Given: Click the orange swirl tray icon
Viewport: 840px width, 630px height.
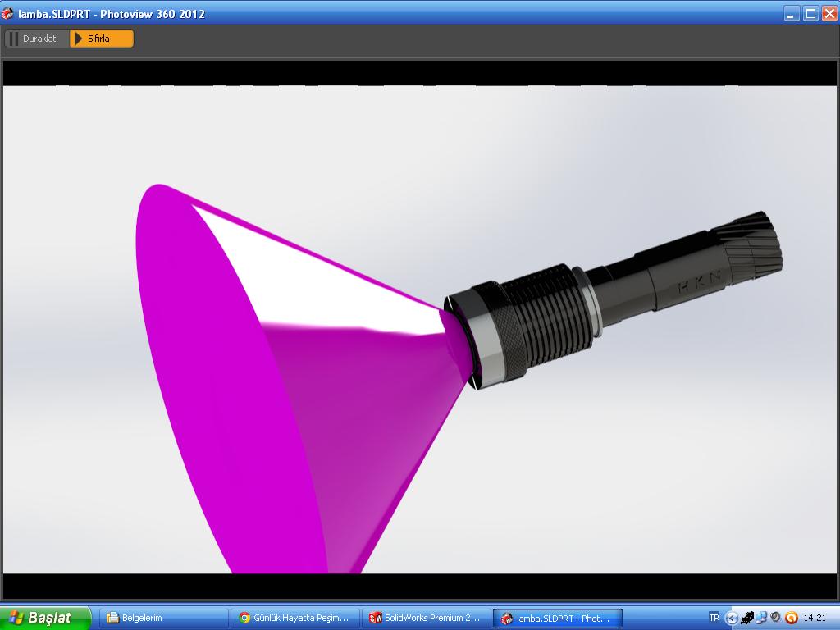Looking at the screenshot, I should coord(791,618).
